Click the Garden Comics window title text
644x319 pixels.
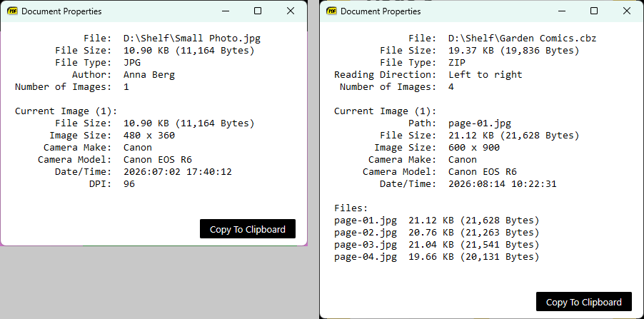(x=381, y=11)
